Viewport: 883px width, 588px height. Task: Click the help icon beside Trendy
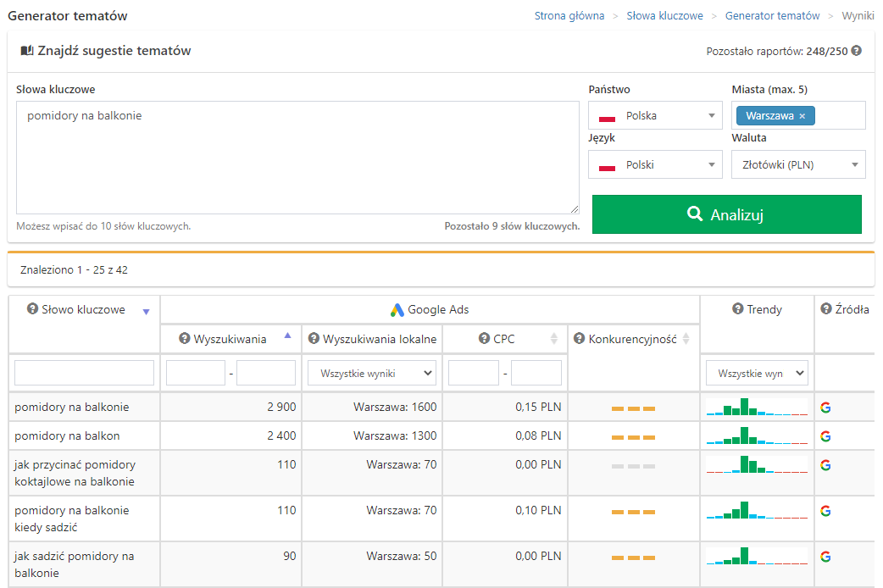point(738,308)
